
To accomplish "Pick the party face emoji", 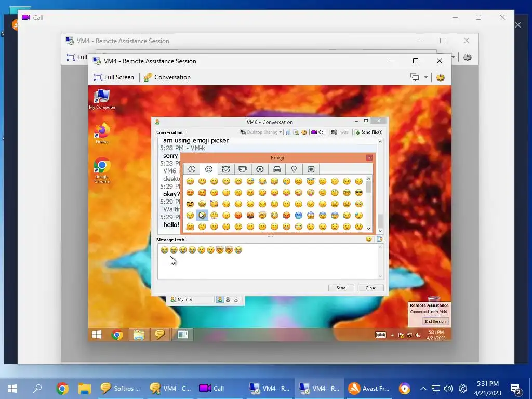I will [214, 204].
